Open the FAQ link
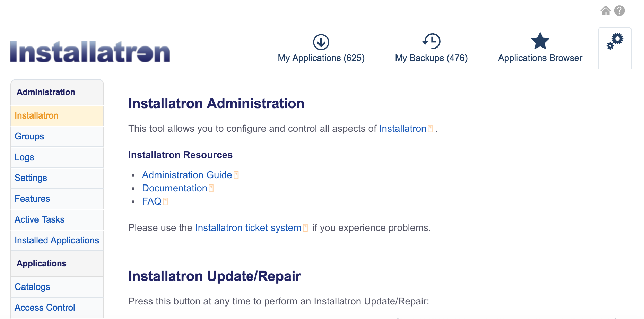 click(151, 201)
